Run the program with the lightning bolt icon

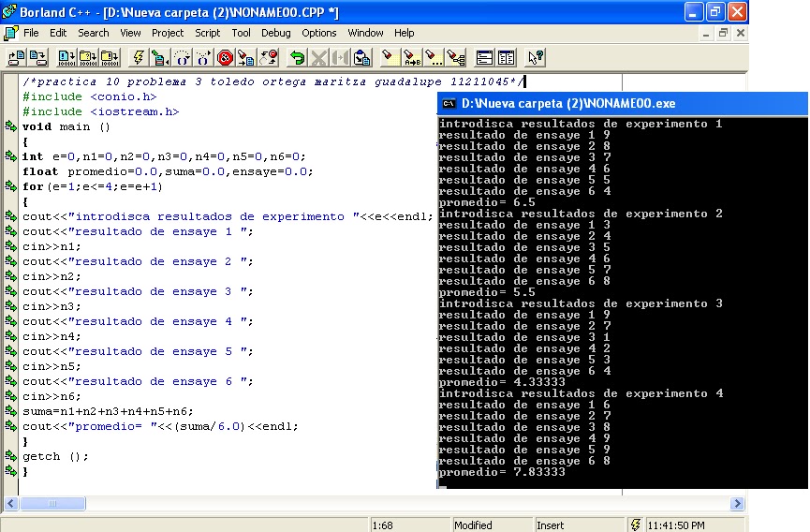point(139,58)
